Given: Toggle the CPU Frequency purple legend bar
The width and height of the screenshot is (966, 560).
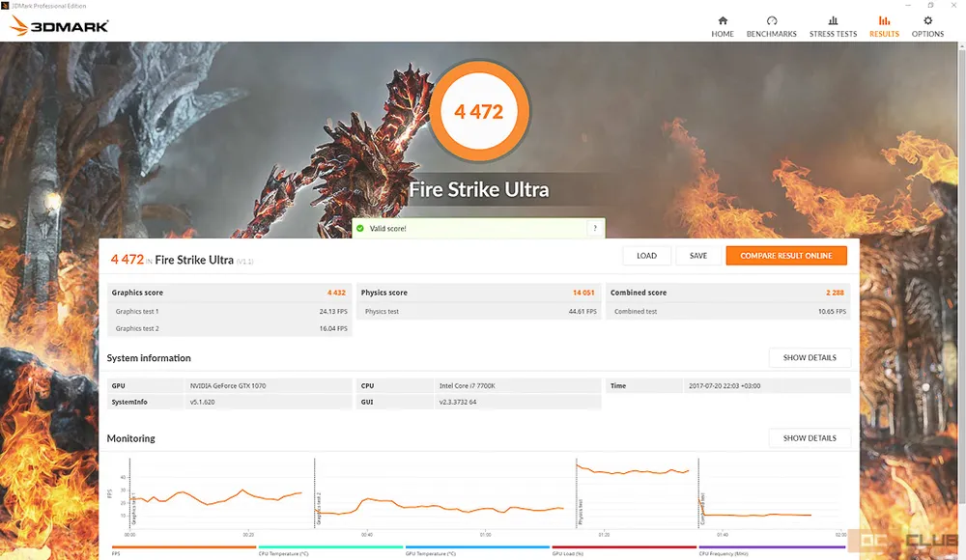Looking at the screenshot, I should pyautogui.click(x=772, y=547).
